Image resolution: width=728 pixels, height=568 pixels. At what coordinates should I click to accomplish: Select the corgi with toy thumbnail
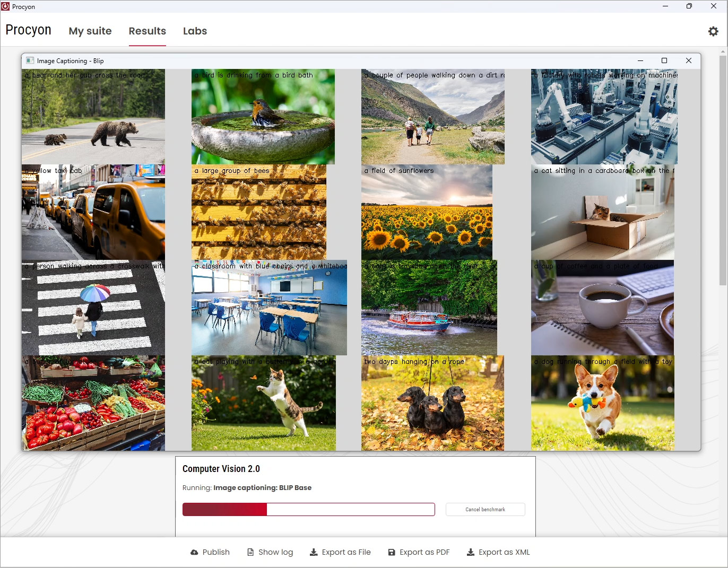603,403
